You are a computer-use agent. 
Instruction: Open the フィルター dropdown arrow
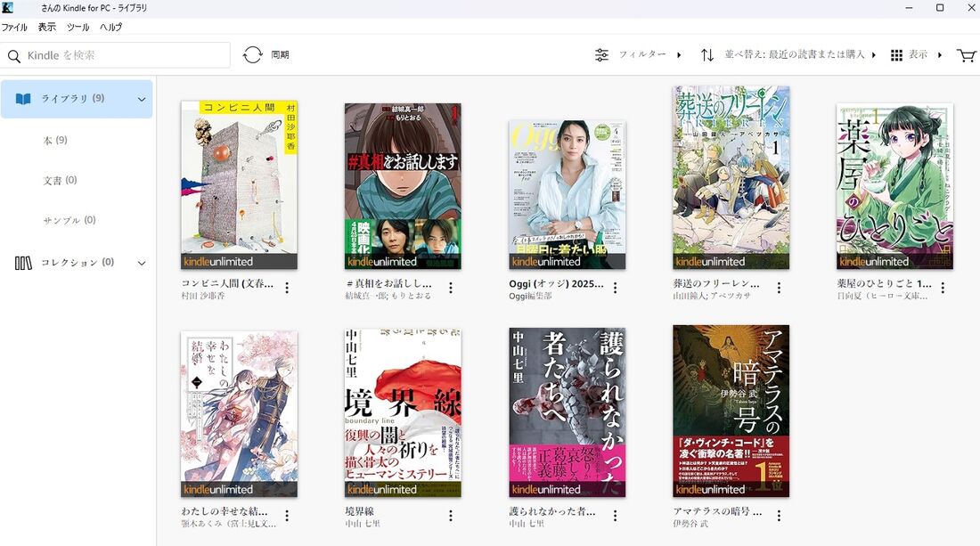680,55
